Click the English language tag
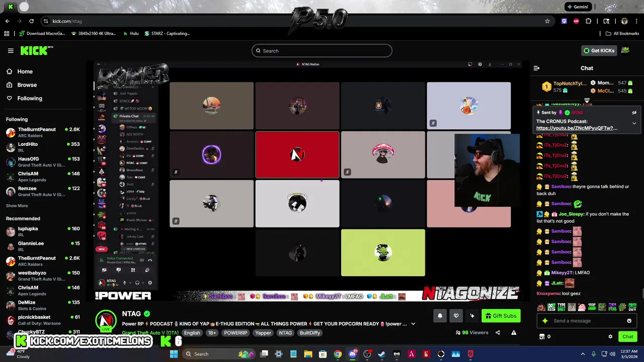644x362 pixels. (192, 333)
